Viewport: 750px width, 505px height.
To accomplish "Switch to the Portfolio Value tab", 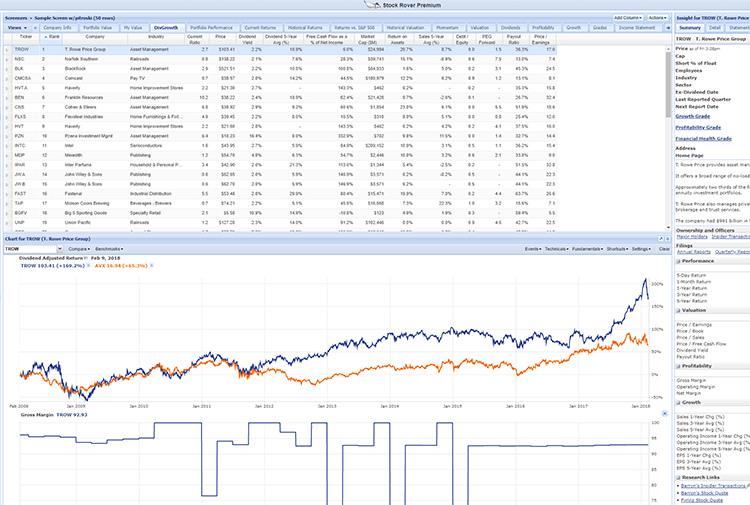I will [x=98, y=28].
